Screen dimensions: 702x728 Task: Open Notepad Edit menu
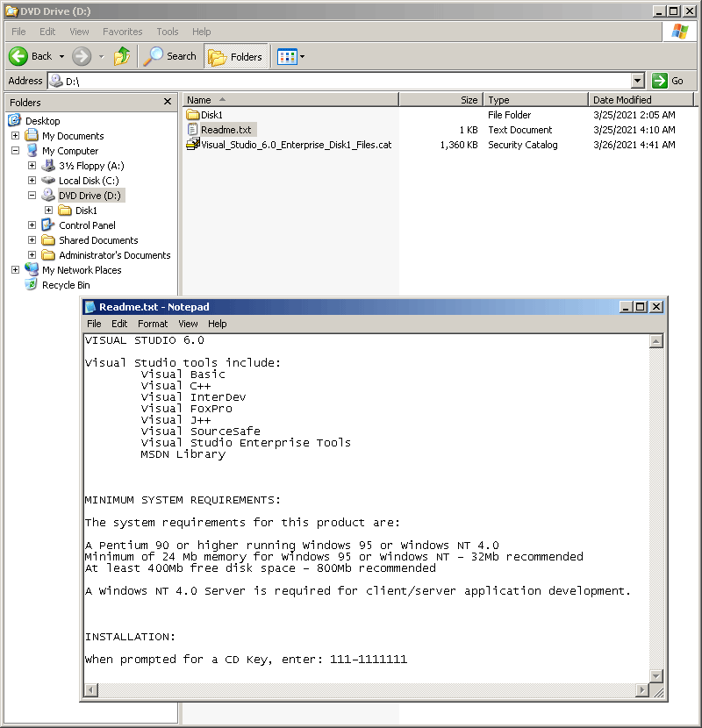[x=119, y=324]
